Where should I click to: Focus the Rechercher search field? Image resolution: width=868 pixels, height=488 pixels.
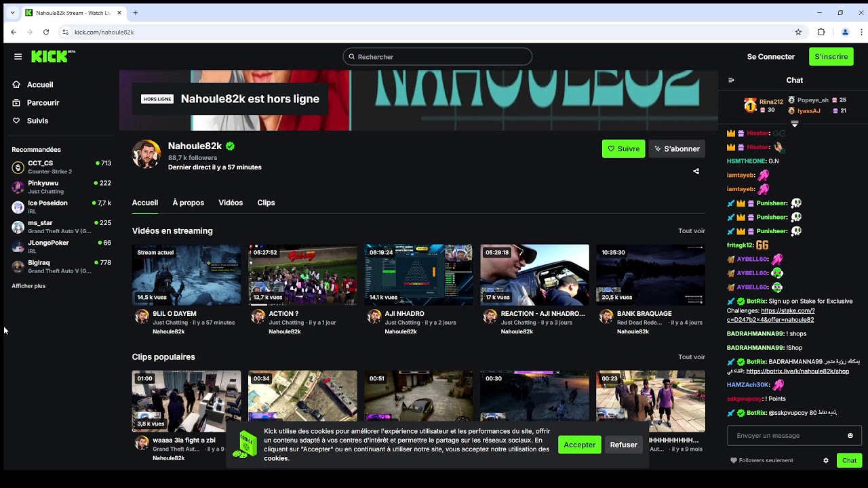pos(437,57)
